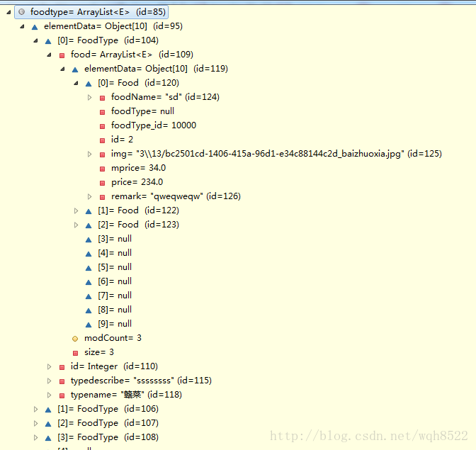Expand the id= Integer (id=110) node
This screenshot has width=476, height=450.
[x=50, y=366]
